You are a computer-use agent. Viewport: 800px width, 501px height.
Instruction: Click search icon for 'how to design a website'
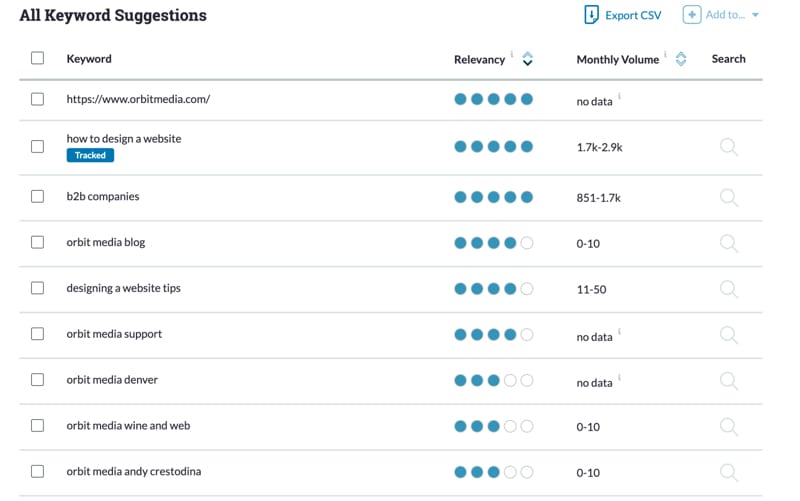[729, 147]
